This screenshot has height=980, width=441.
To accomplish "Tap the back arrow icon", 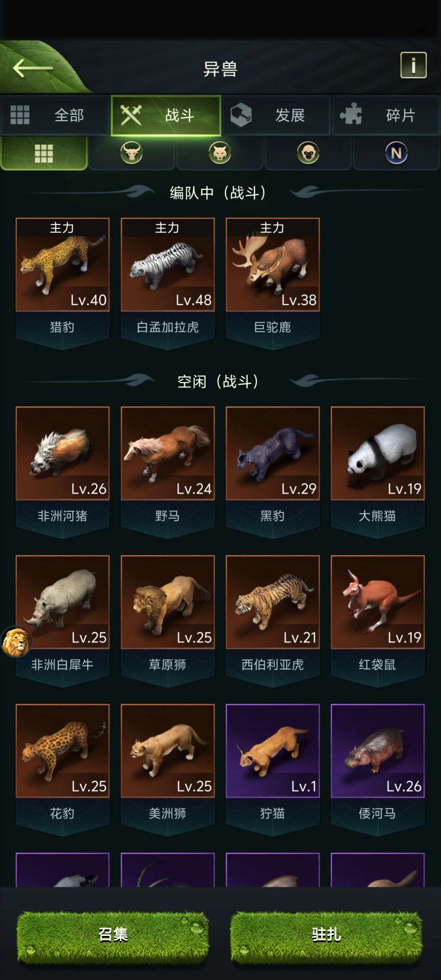I will tap(33, 68).
